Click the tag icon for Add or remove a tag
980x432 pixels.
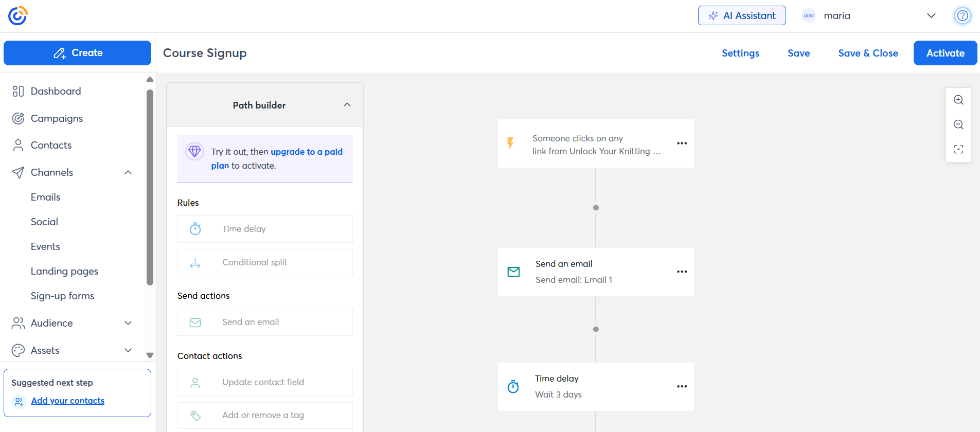pos(195,416)
